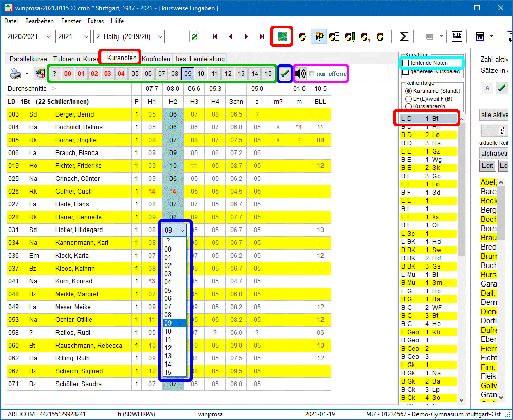
Task: Toggle the 'generelle Kursbeleg.' checkbox
Action: 406,71
